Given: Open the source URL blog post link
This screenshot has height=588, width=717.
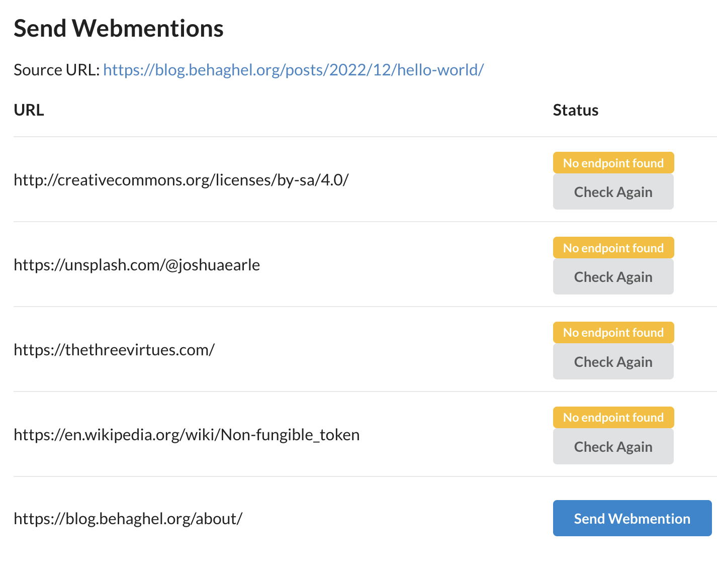Looking at the screenshot, I should [293, 70].
